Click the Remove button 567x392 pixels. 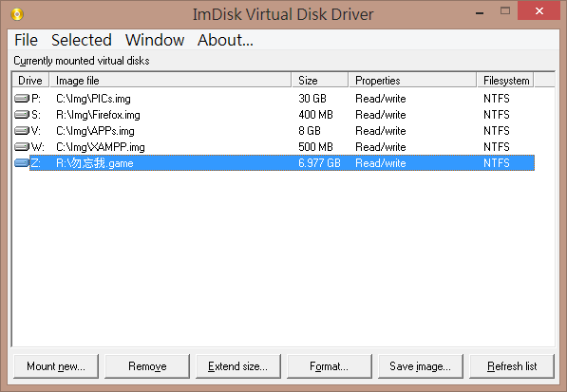tap(147, 366)
